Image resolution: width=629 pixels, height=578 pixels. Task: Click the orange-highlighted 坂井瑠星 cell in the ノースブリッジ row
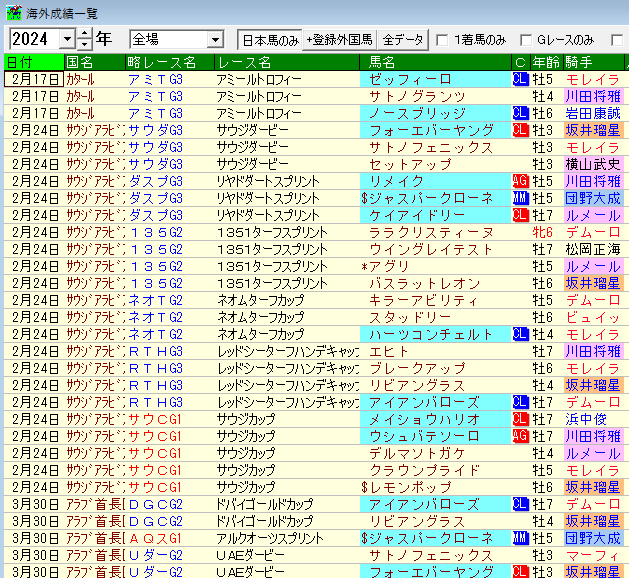592,130
